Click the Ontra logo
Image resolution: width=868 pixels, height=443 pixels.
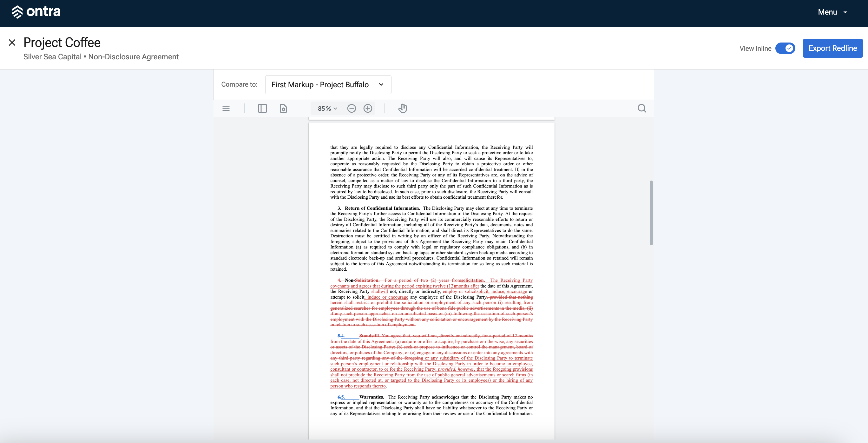(x=36, y=12)
